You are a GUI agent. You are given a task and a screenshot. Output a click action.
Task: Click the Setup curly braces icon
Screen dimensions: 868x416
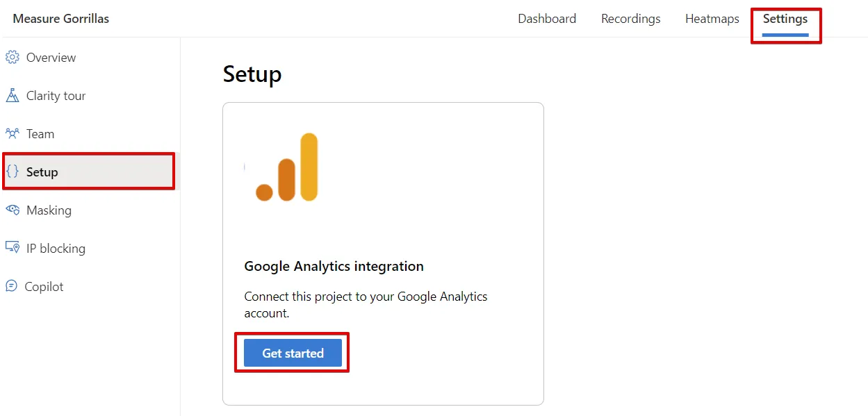tap(13, 172)
